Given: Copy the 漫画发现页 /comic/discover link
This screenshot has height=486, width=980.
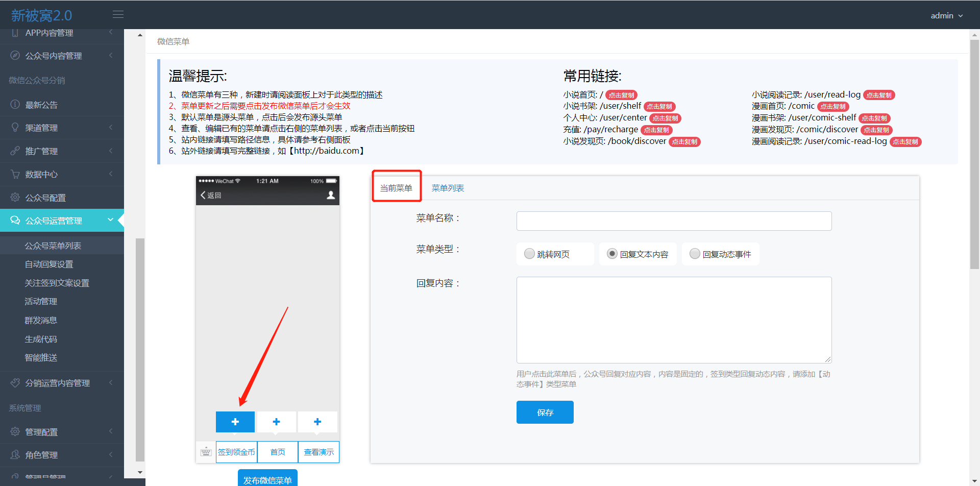Looking at the screenshot, I should coord(876,130).
